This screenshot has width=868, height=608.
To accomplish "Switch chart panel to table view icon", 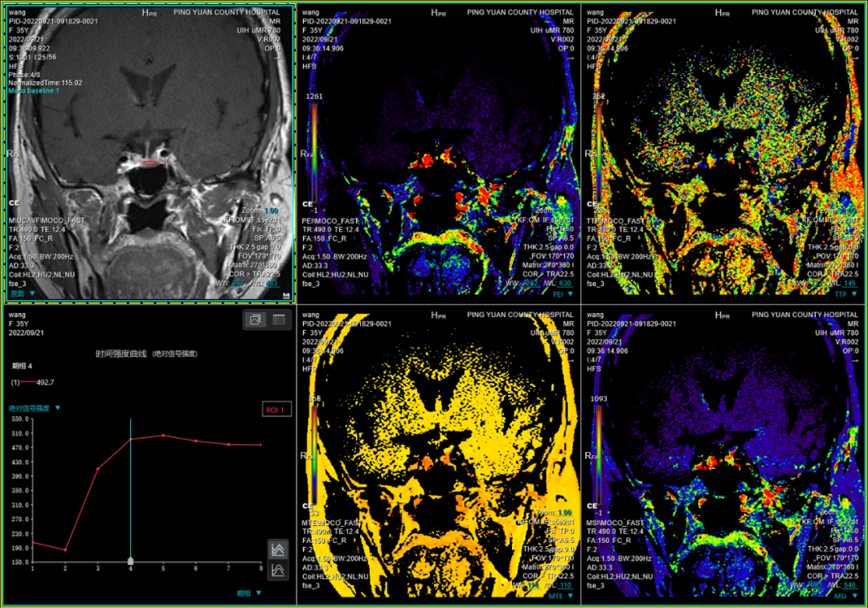I will 279,319.
